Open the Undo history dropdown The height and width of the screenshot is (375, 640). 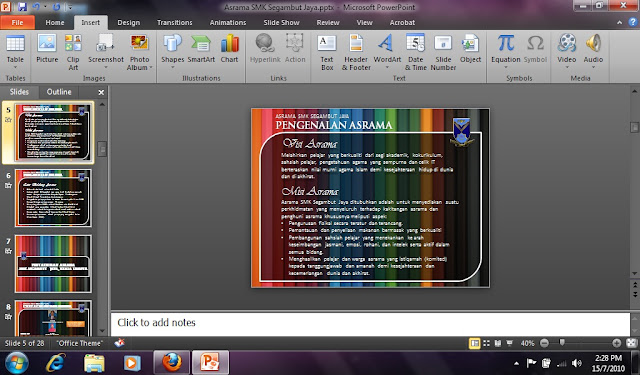click(45, 7)
